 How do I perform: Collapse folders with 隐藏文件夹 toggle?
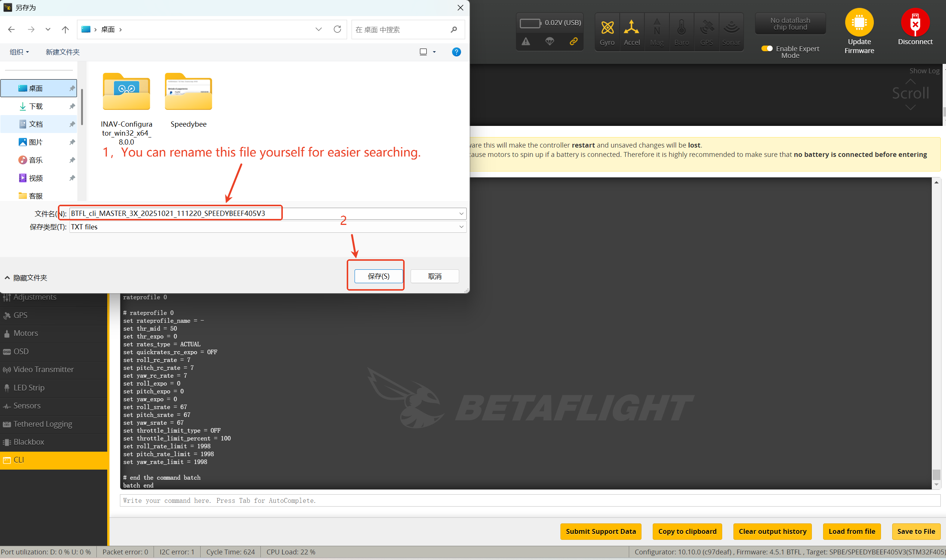click(x=26, y=278)
